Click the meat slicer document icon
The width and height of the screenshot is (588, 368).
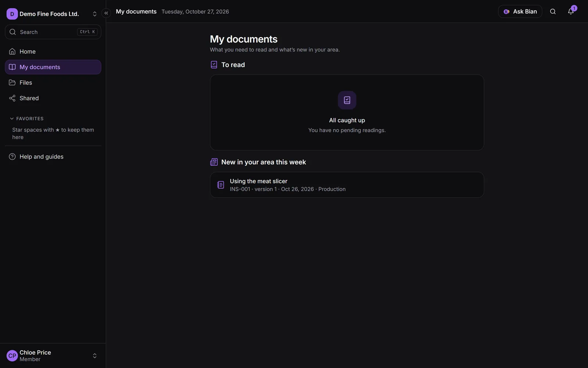coord(220,185)
